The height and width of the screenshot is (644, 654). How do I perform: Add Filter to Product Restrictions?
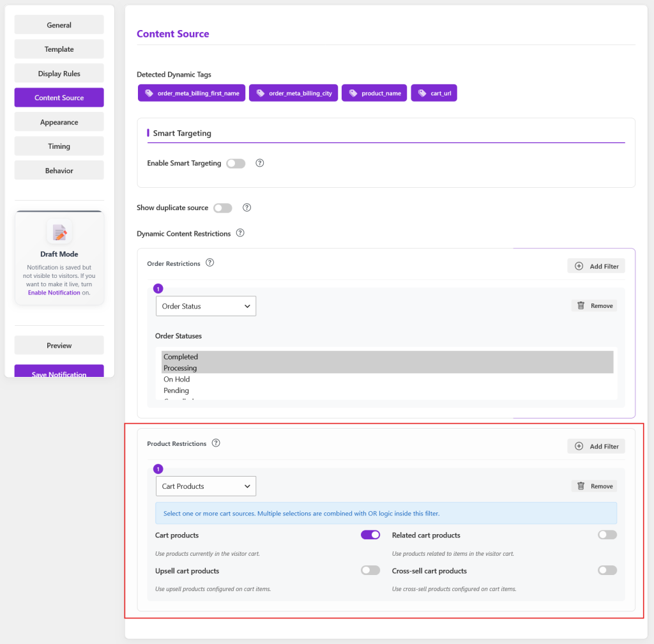[596, 447]
